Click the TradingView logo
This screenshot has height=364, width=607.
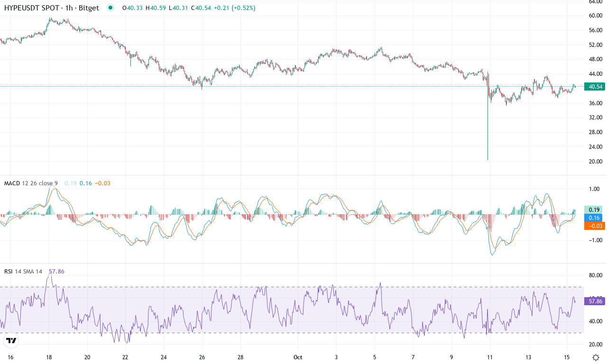(10, 340)
